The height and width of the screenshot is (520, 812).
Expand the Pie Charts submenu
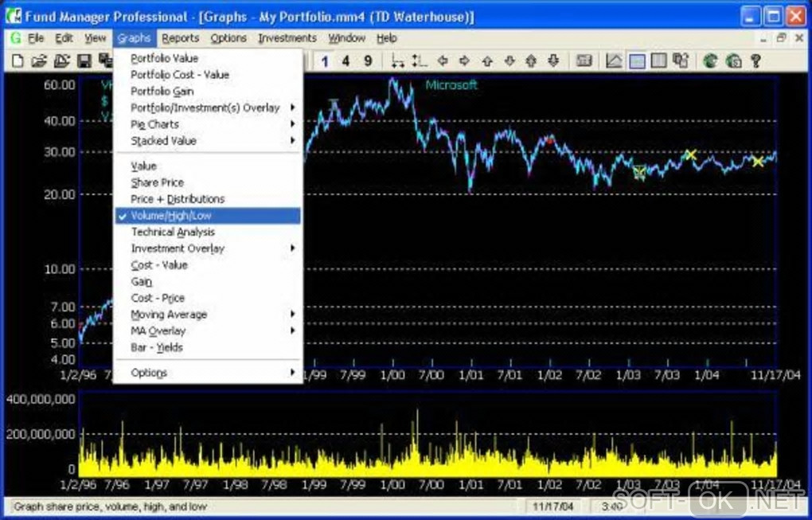[208, 124]
